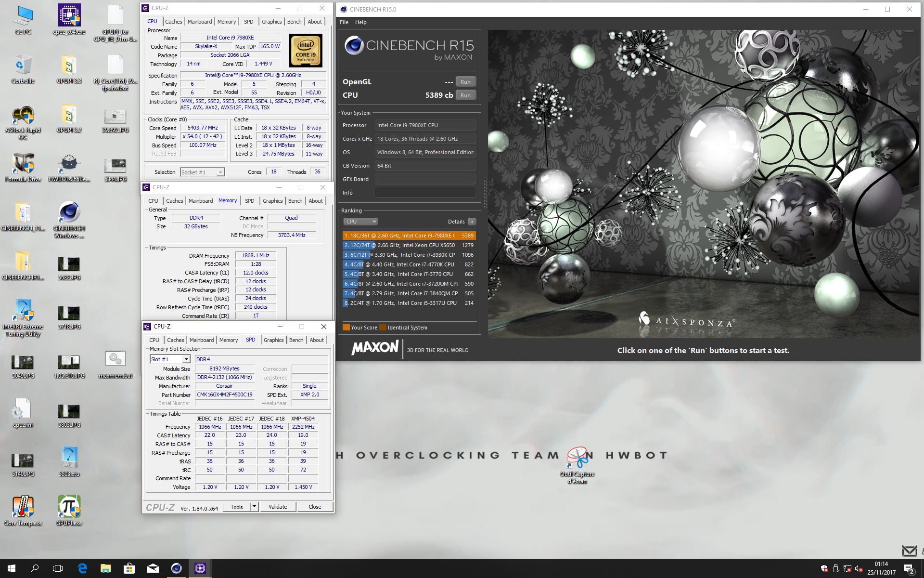Run the OpenGL benchmark
Viewport: 924px width, 578px height.
pyautogui.click(x=465, y=82)
